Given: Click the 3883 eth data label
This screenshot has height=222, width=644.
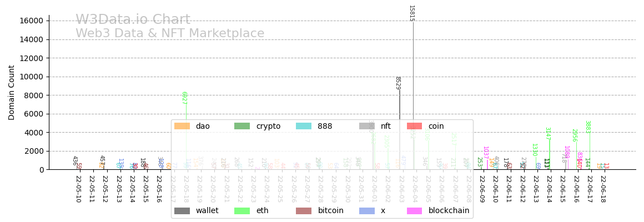Looking at the screenshot, I should point(587,127).
